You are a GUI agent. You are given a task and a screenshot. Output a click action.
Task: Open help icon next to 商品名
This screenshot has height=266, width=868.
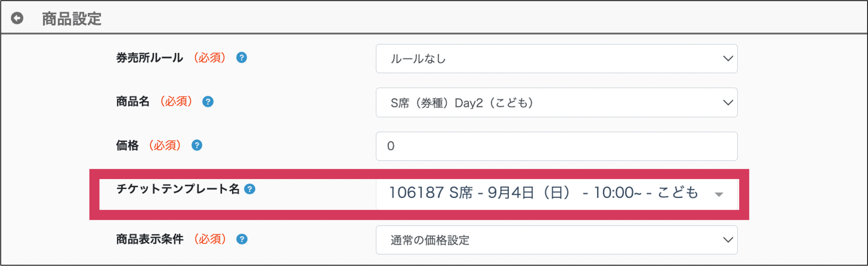208,102
